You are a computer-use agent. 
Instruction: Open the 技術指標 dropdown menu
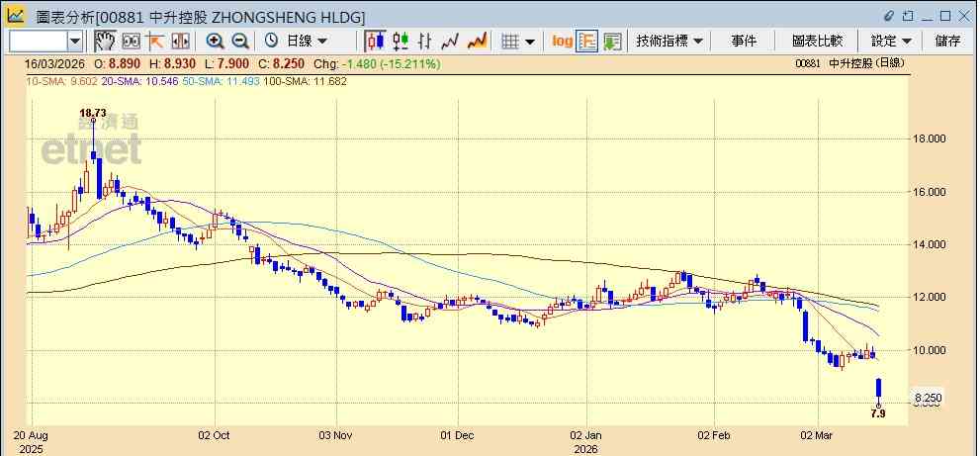(669, 42)
